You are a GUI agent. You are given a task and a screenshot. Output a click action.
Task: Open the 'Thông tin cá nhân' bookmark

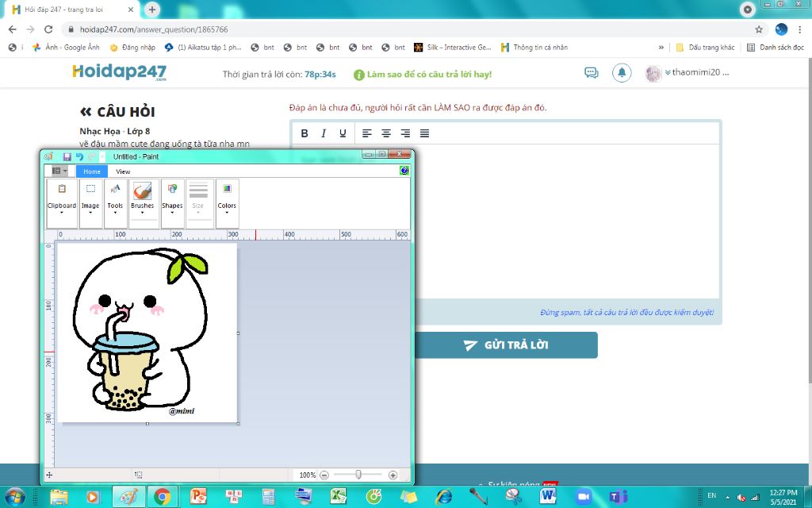tap(534, 47)
